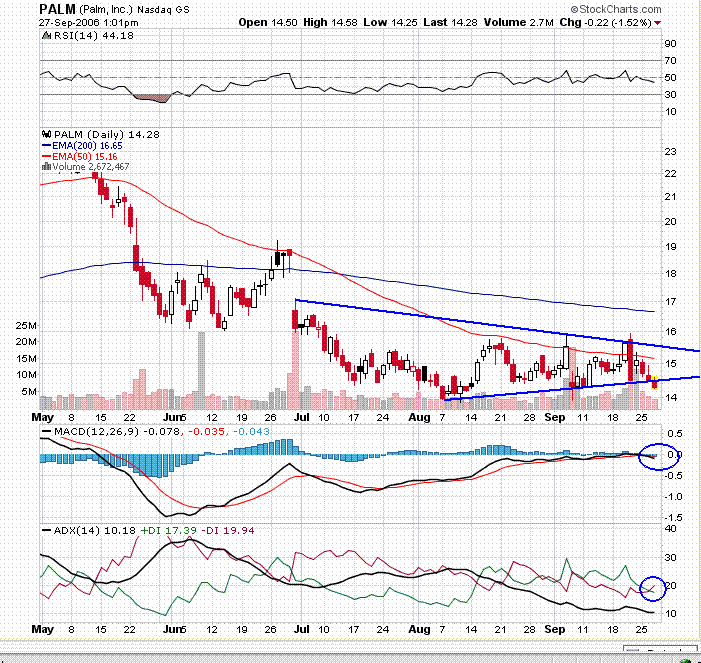Click the 16 label on price axis
701x663 pixels.
pos(670,331)
